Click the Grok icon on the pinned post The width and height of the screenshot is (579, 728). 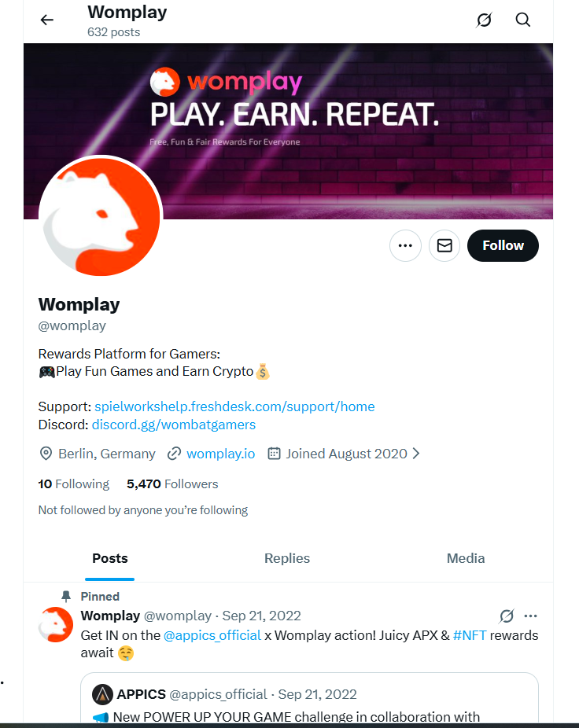507,616
